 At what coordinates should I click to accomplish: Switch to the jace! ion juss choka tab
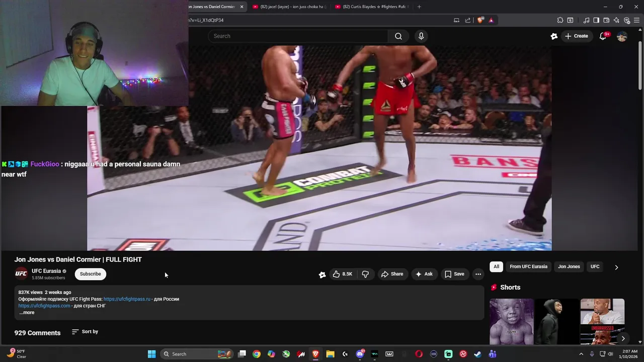(289, 7)
